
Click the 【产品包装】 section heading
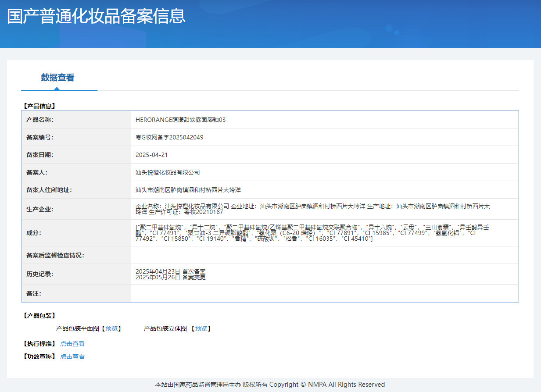39,316
